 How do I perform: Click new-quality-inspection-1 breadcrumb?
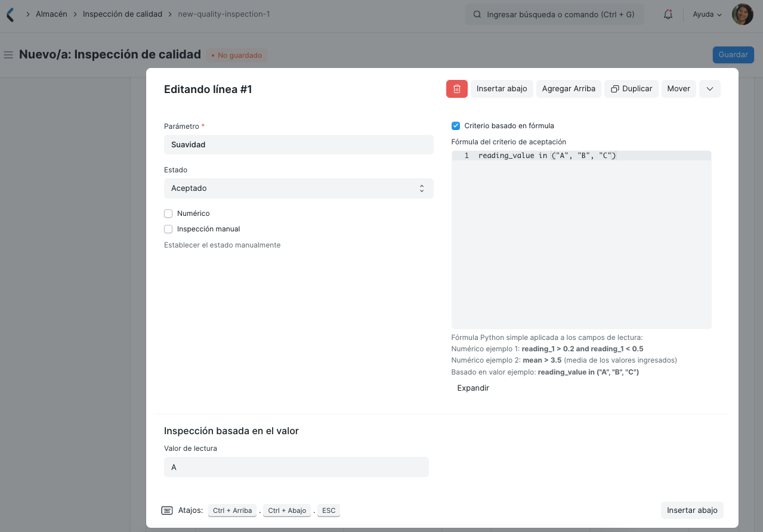[224, 14]
